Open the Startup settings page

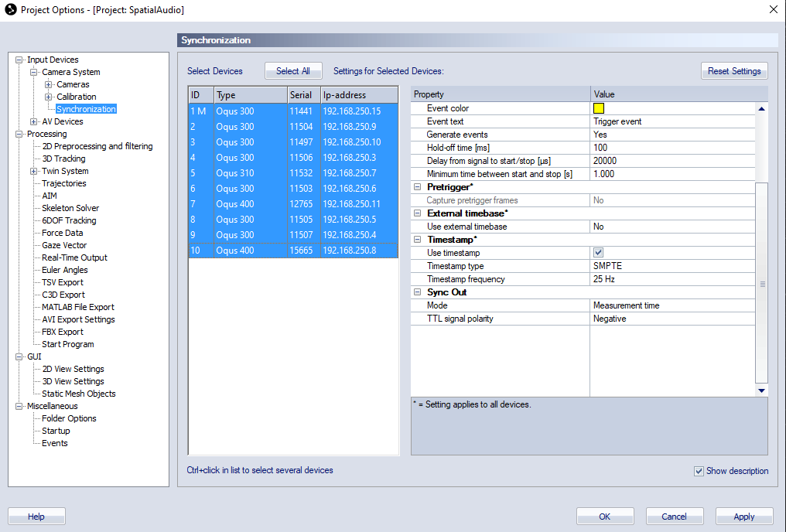tap(56, 431)
